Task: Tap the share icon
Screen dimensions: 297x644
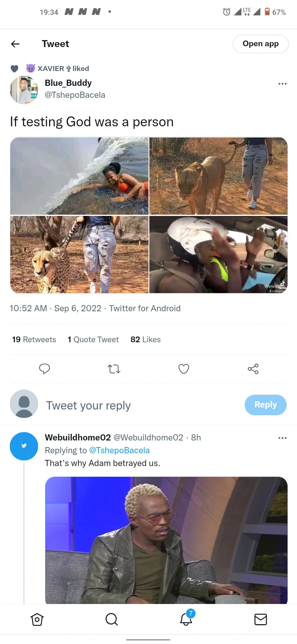Action: 253,369
